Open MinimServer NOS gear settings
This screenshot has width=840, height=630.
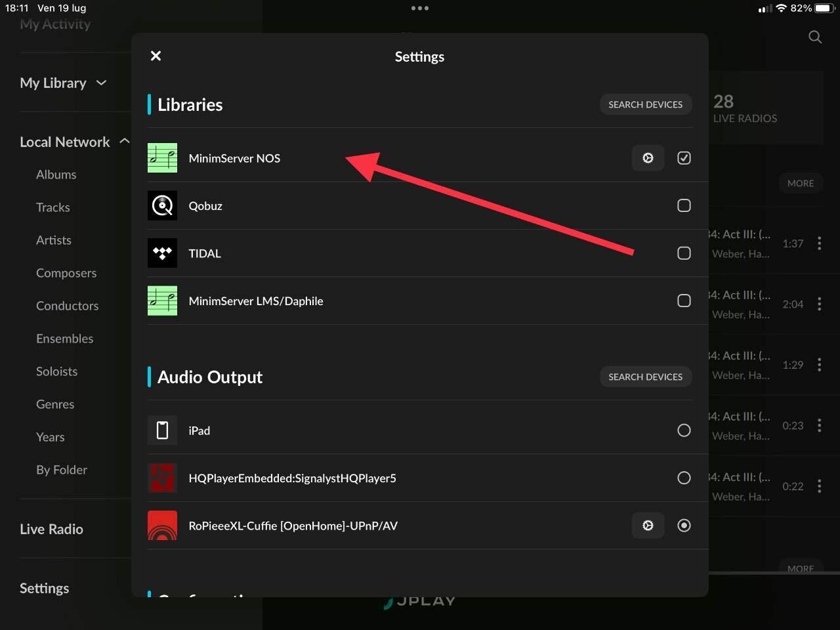648,158
